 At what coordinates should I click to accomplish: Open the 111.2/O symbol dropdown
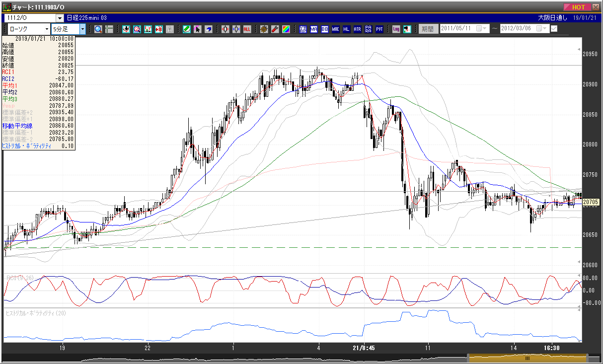tap(34, 18)
